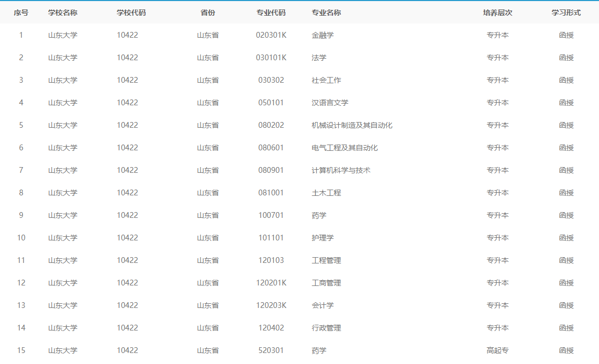Click the 专业名称 column header
Viewport: 599px width, 364px height.
(x=326, y=13)
